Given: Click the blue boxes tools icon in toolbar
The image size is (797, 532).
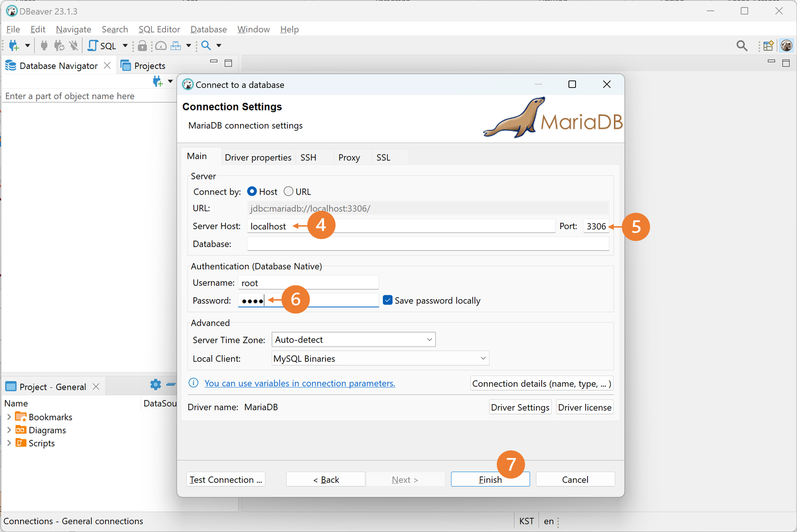Looking at the screenshot, I should pos(176,45).
